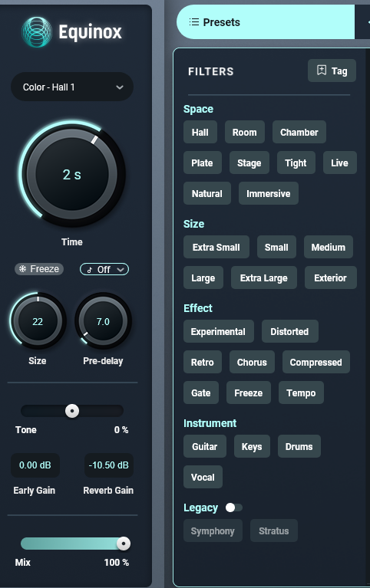Viewport: 370px width, 588px height.
Task: Choose the Extra Small size filter
Action: (x=216, y=247)
